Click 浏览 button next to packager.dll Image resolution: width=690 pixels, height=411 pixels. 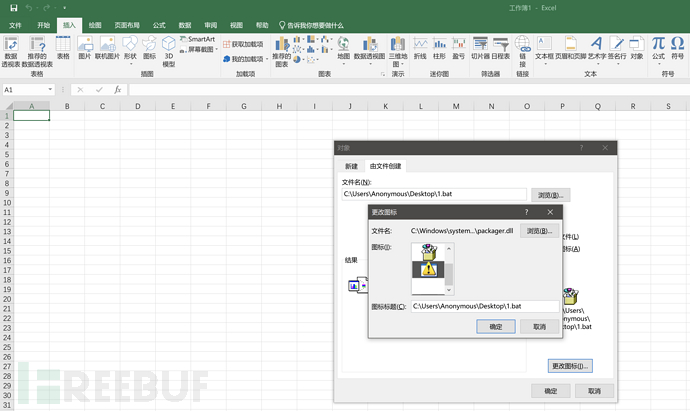point(540,231)
